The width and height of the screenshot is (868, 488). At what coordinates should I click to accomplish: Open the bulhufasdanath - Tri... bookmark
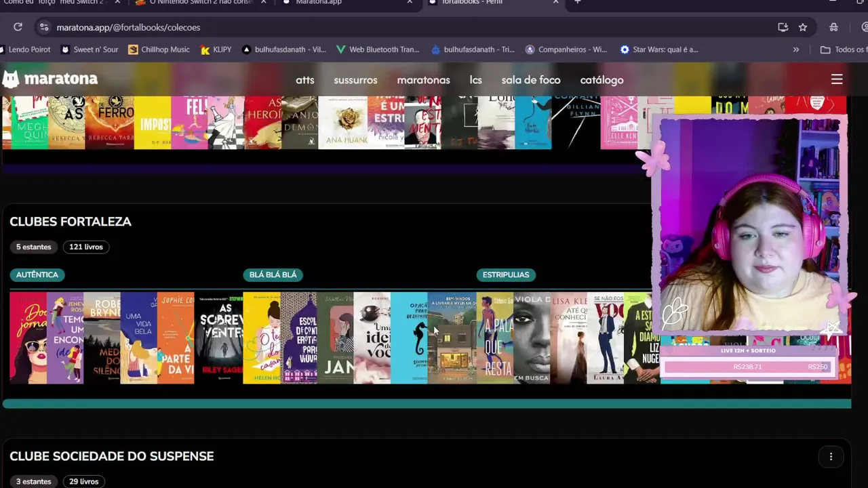pos(473,49)
